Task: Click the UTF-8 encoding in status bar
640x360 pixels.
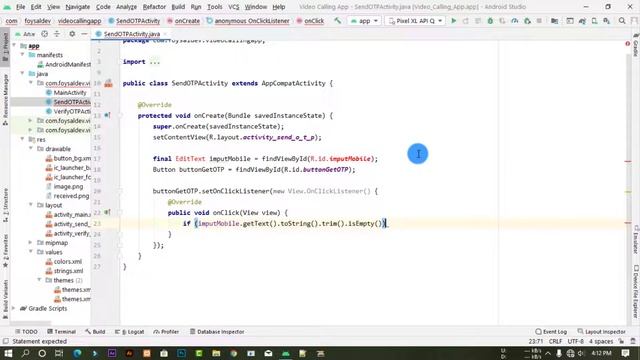Action: (576, 341)
